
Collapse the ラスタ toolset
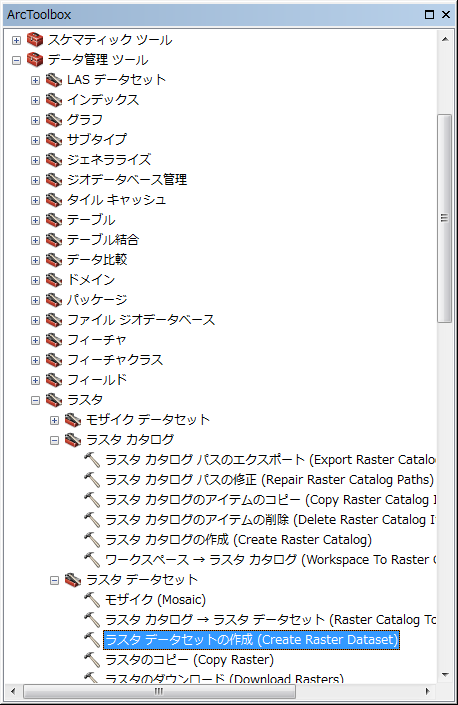(35, 401)
